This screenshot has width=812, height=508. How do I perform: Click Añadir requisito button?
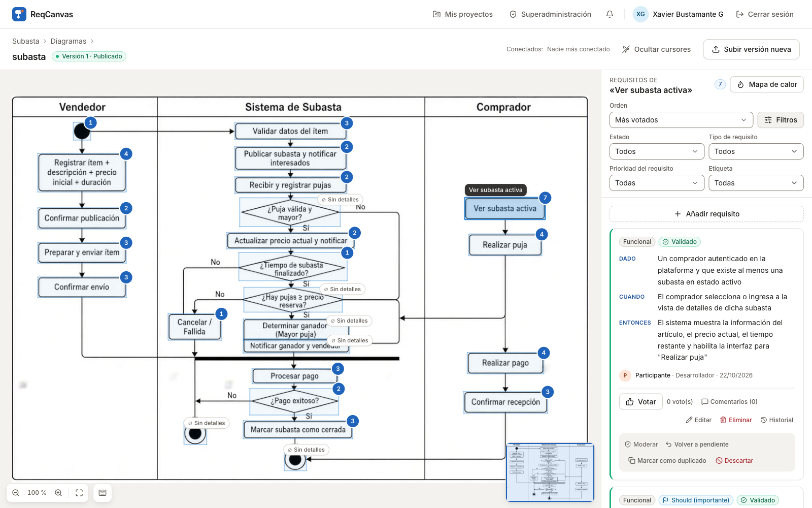[x=706, y=214]
